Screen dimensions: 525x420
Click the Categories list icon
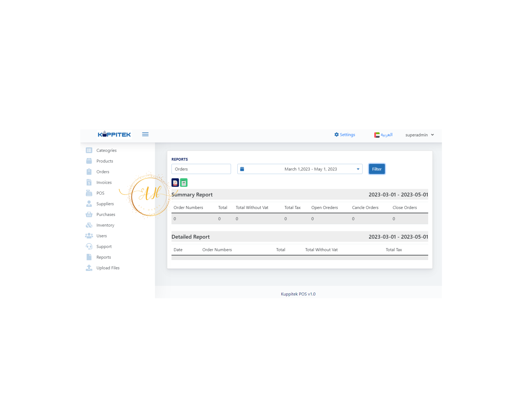(x=89, y=150)
